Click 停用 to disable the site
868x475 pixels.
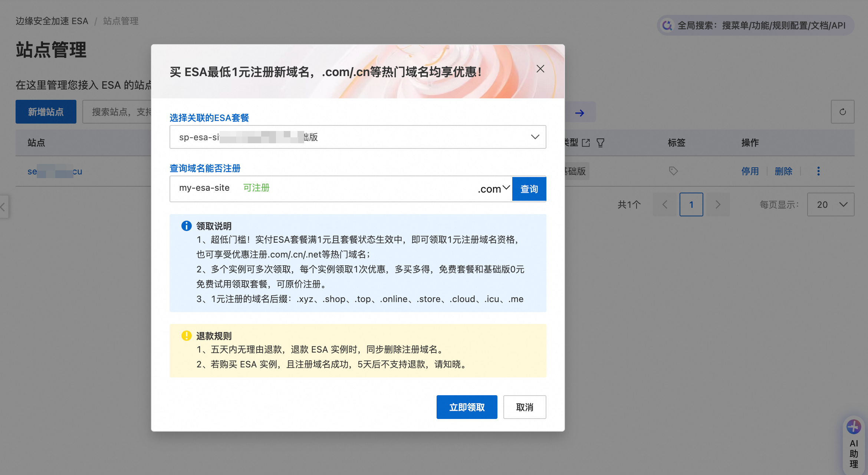point(750,171)
